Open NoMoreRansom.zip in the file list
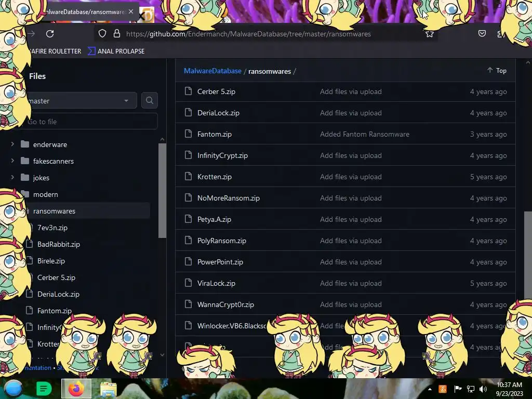The height and width of the screenshot is (399, 532). click(229, 198)
